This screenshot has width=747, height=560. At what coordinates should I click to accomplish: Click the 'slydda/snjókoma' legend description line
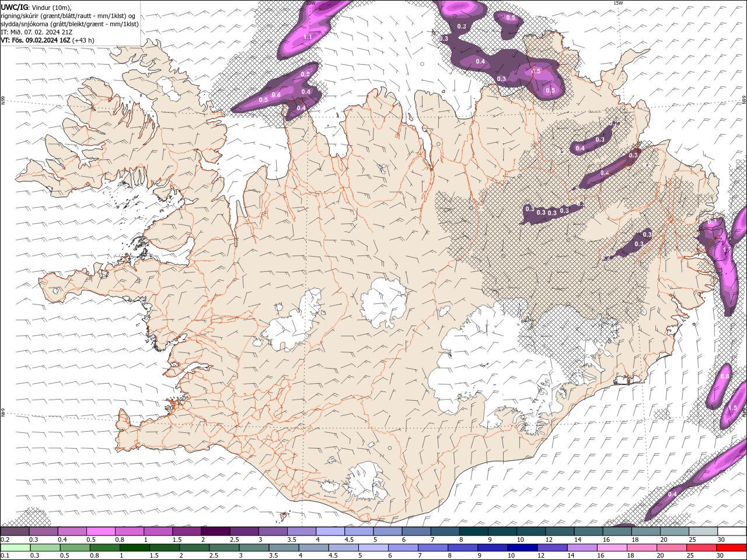(69, 24)
